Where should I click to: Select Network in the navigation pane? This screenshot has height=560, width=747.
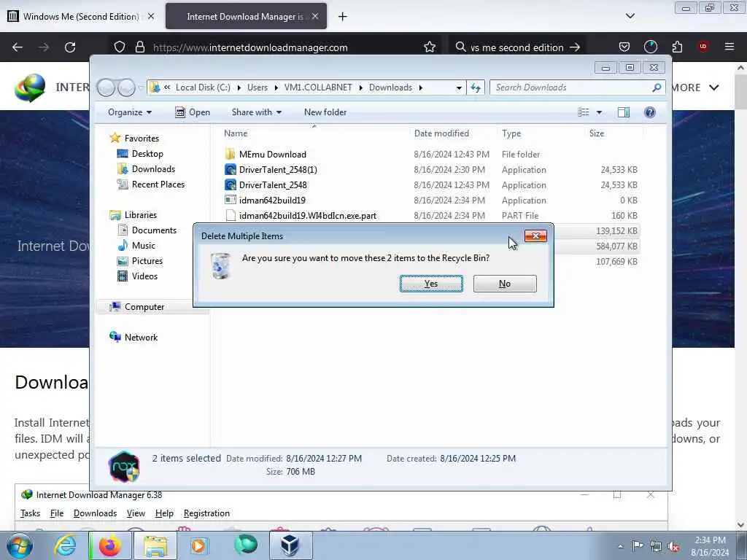tap(141, 337)
